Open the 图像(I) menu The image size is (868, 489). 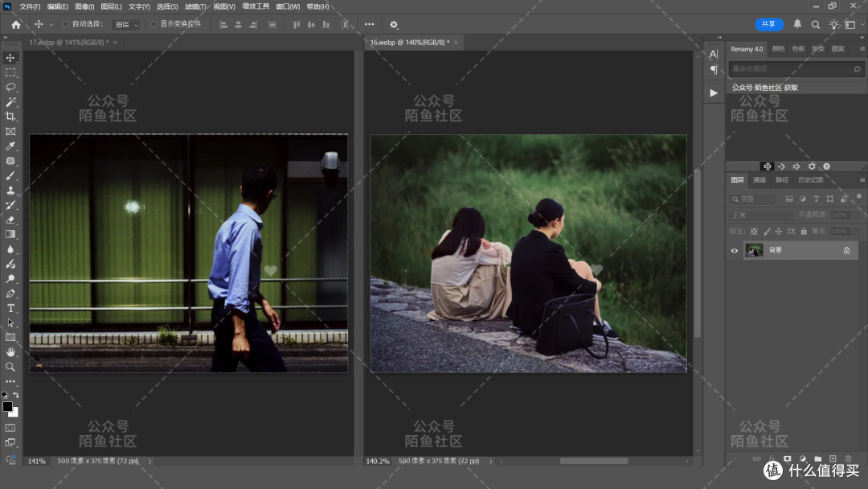click(x=84, y=6)
